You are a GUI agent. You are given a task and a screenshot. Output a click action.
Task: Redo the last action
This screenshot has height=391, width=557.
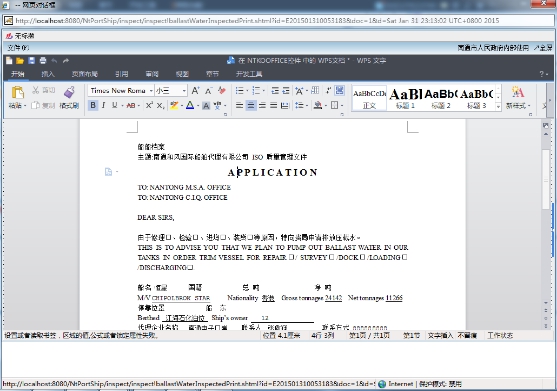pyautogui.click(x=66, y=61)
